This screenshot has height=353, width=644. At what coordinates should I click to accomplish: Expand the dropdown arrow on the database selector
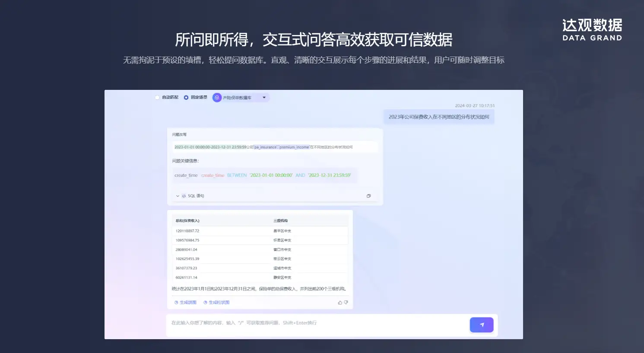pyautogui.click(x=264, y=97)
